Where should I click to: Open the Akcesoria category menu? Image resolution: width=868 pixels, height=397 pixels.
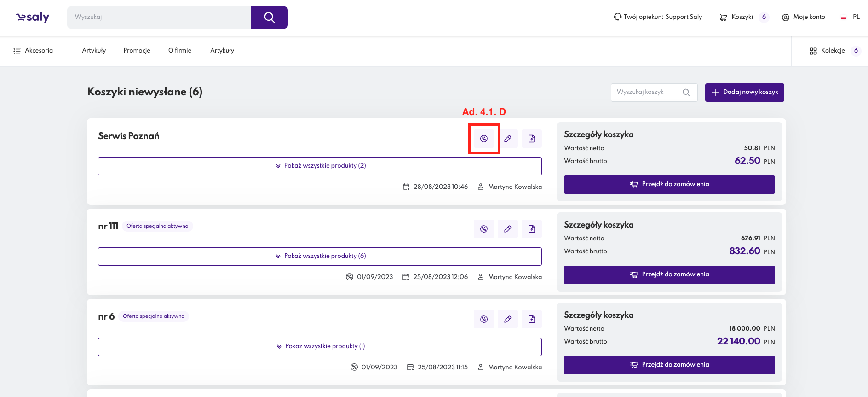[x=34, y=51]
